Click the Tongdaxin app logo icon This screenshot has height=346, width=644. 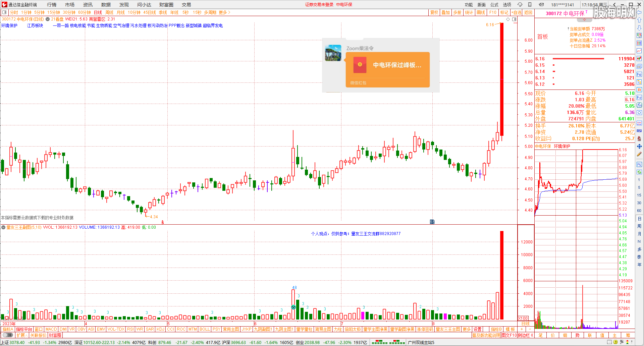pyautogui.click(x=4, y=4)
